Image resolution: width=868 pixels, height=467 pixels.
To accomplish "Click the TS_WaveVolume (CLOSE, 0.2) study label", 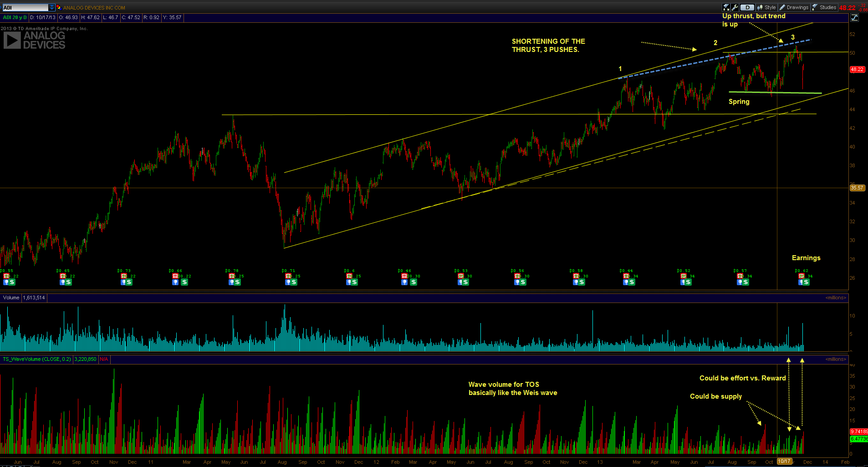I will 37,359.
